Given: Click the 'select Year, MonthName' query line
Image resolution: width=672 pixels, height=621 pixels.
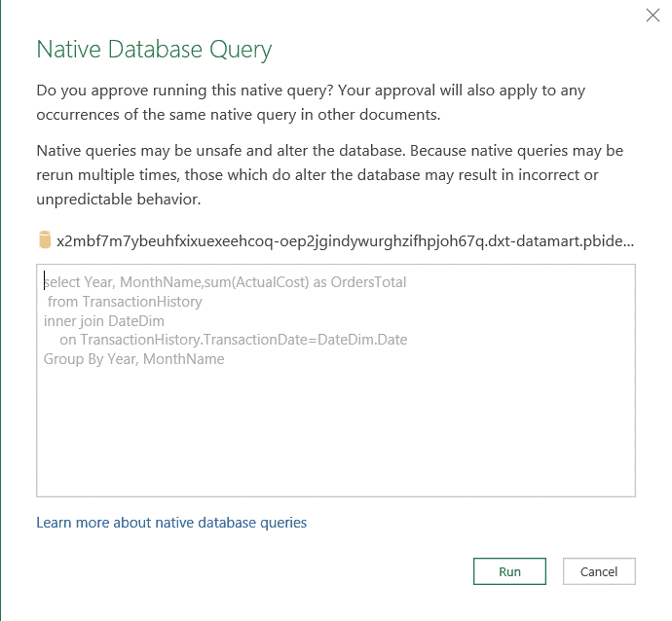Looking at the screenshot, I should point(225,282).
